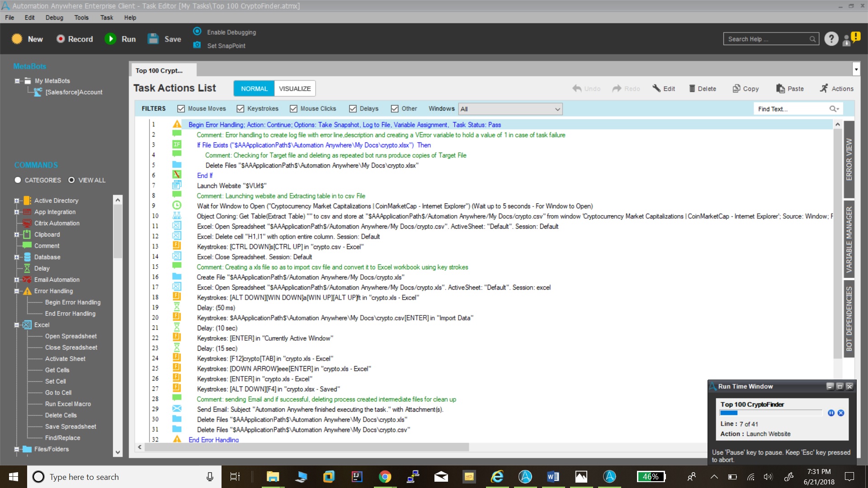
Task: Click the Record button icon
Action: coord(61,39)
